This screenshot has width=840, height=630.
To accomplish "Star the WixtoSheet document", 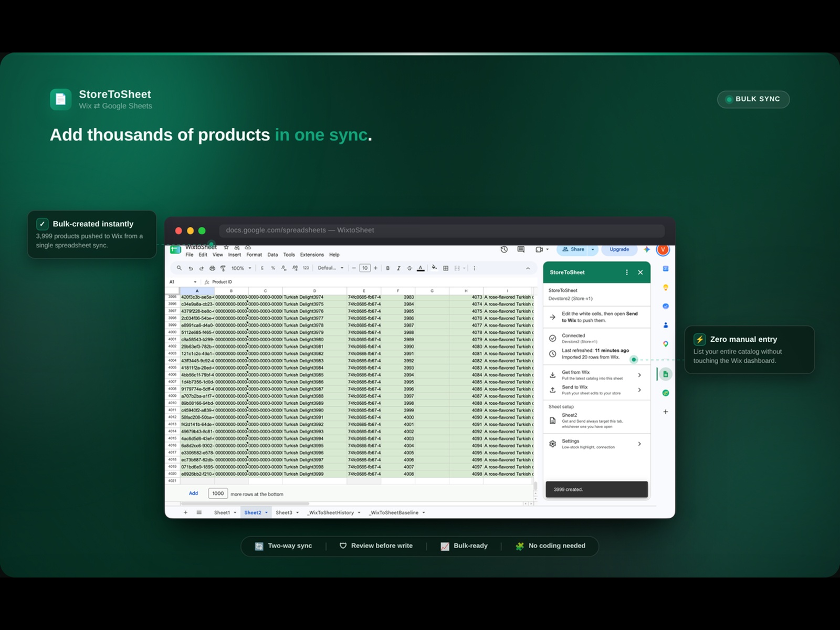I will [226, 247].
